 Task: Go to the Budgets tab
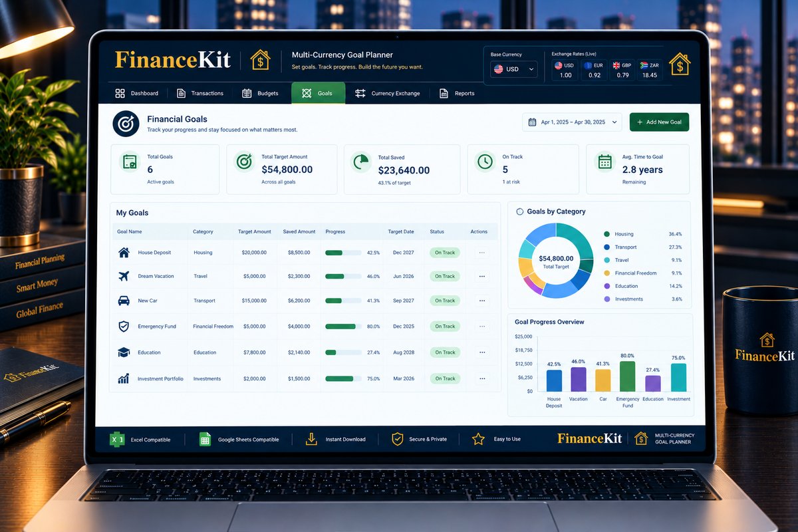coord(260,93)
